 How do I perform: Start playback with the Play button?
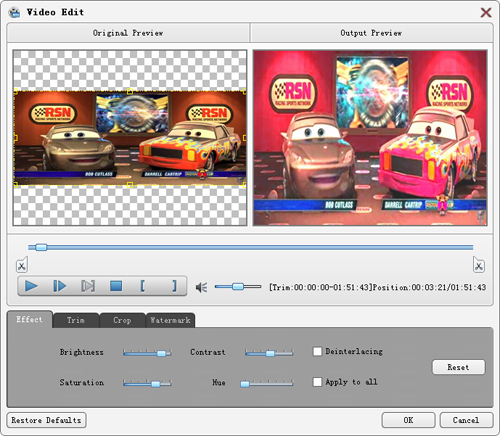(x=31, y=286)
